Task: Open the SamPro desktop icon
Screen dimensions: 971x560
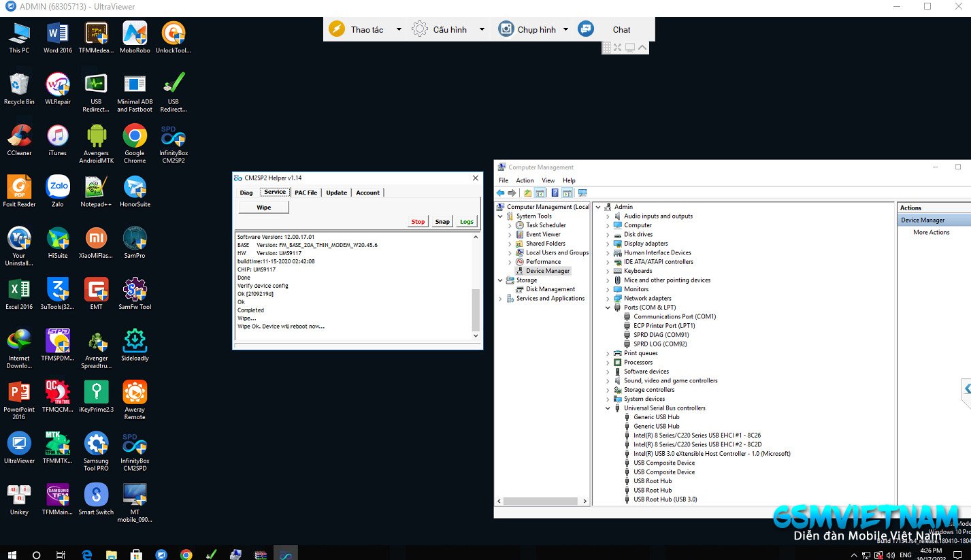Action: [x=135, y=243]
